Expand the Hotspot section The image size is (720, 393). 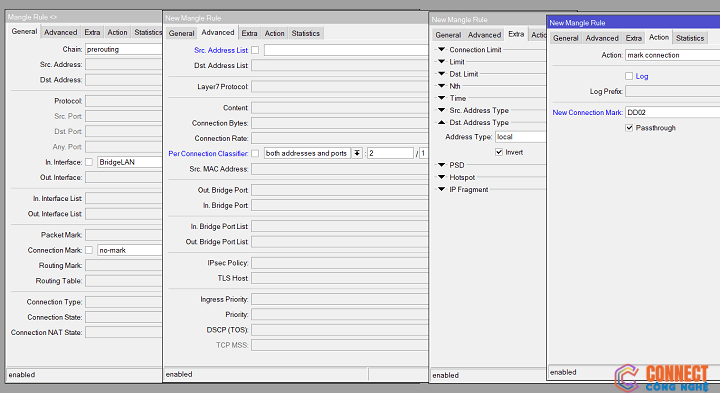tap(442, 177)
